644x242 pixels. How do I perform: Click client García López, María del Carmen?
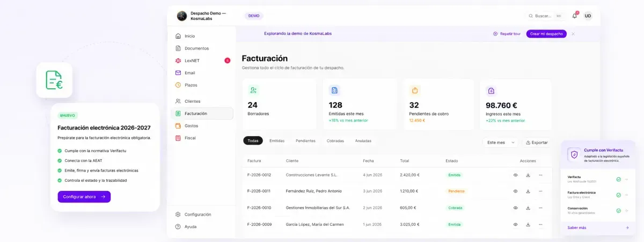tap(315, 224)
